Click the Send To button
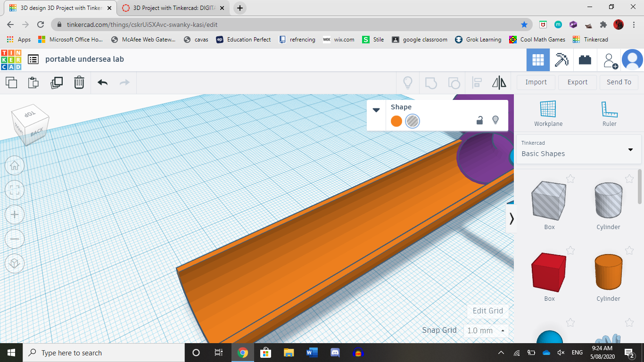 click(x=619, y=82)
